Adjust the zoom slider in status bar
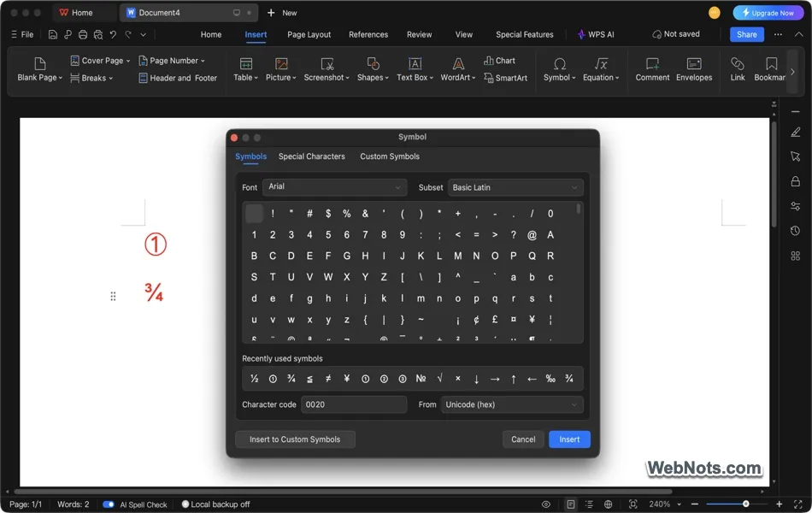 (745, 504)
